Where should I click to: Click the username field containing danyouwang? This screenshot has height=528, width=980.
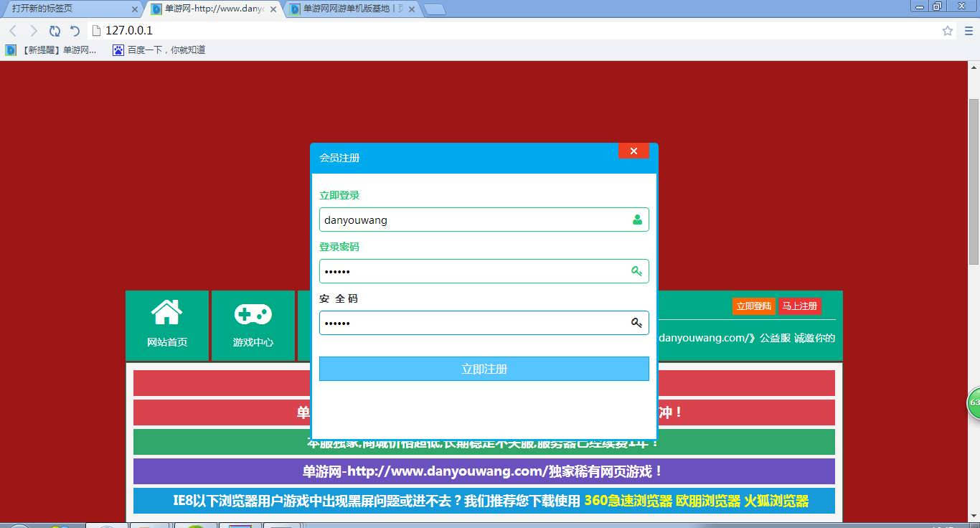click(470, 220)
